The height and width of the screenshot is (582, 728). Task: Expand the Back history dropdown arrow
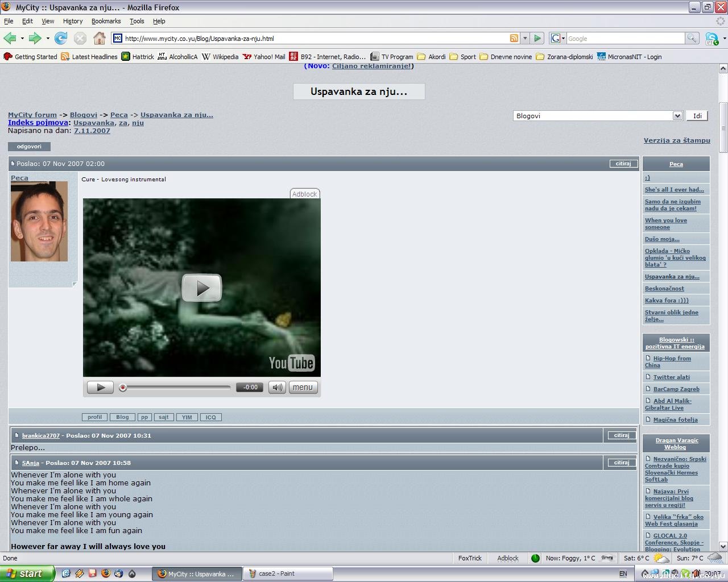pyautogui.click(x=22, y=38)
